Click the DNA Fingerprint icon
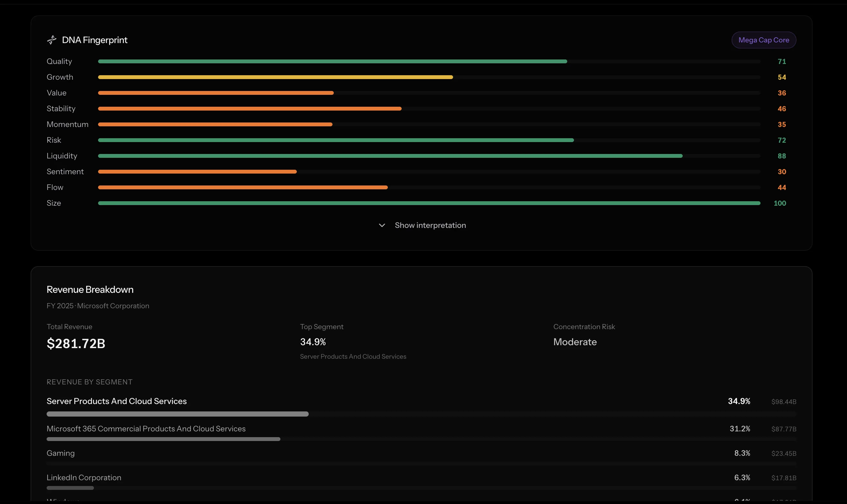Image resolution: width=847 pixels, height=504 pixels. [x=52, y=40]
